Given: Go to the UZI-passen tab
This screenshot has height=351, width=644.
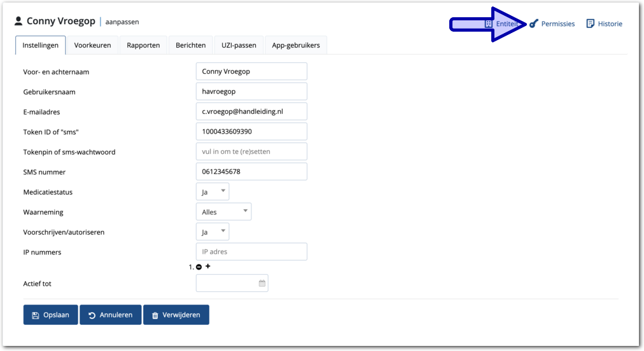Looking at the screenshot, I should (x=239, y=45).
